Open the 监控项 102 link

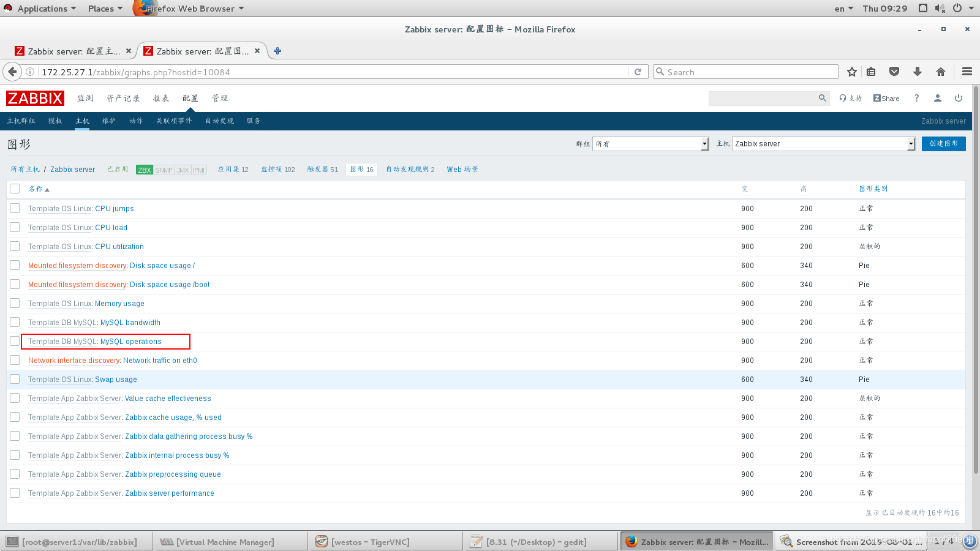pos(278,170)
